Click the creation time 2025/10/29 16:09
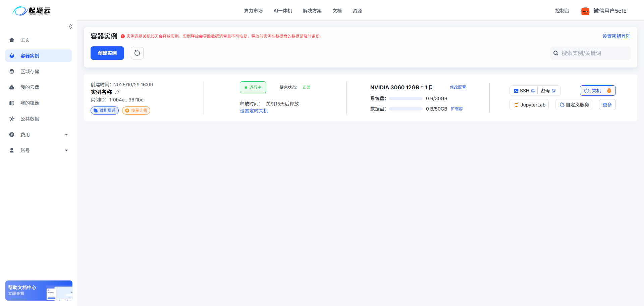Screen dimensions: 644x306 click(x=133, y=85)
